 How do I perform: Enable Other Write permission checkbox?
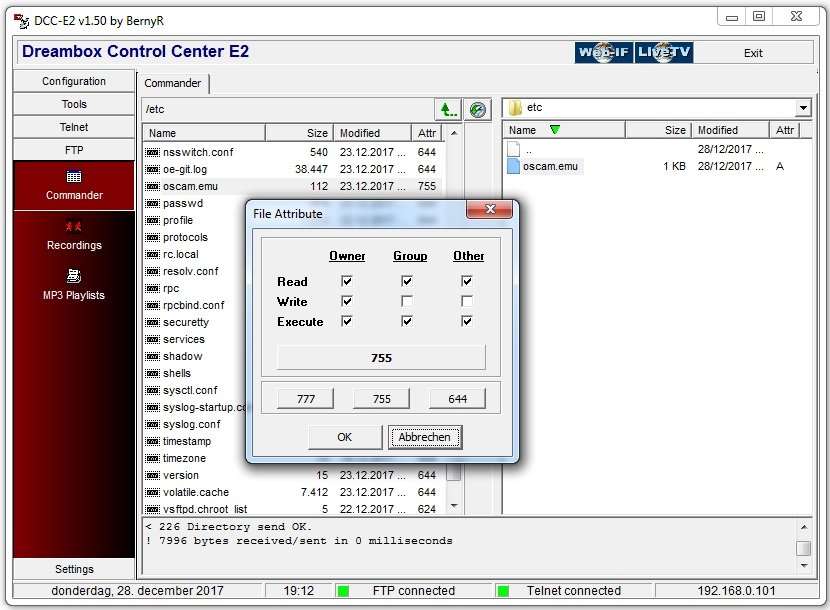(x=467, y=301)
